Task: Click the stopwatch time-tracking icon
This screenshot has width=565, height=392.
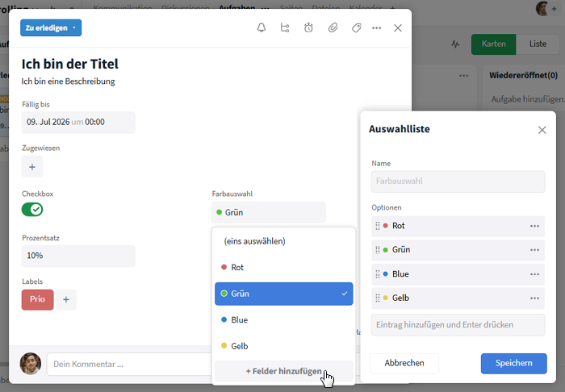Action: click(x=308, y=27)
